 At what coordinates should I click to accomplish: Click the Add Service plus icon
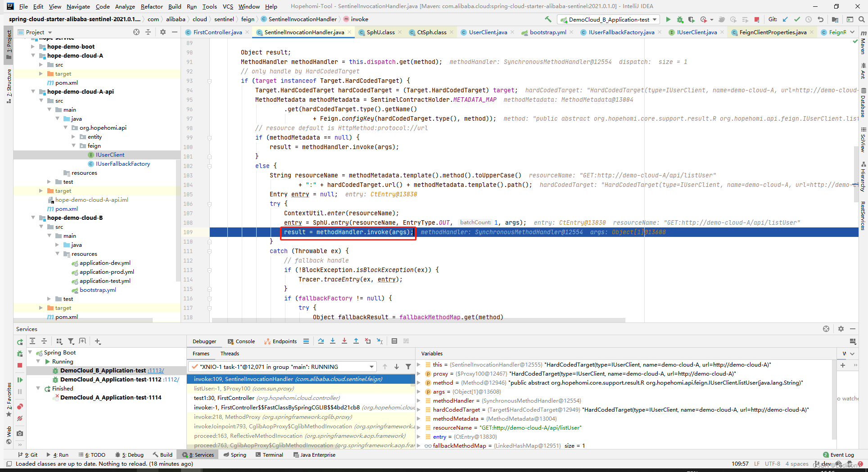tap(98, 341)
